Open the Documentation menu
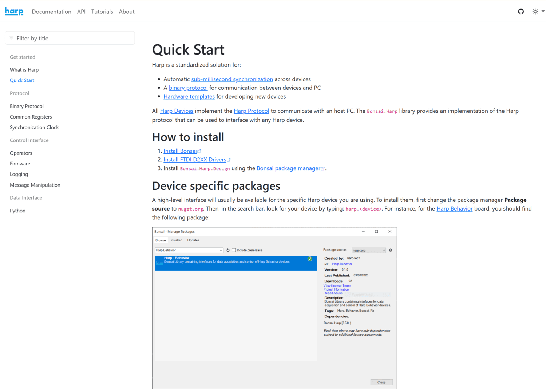This screenshot has height=392, width=546. (52, 12)
